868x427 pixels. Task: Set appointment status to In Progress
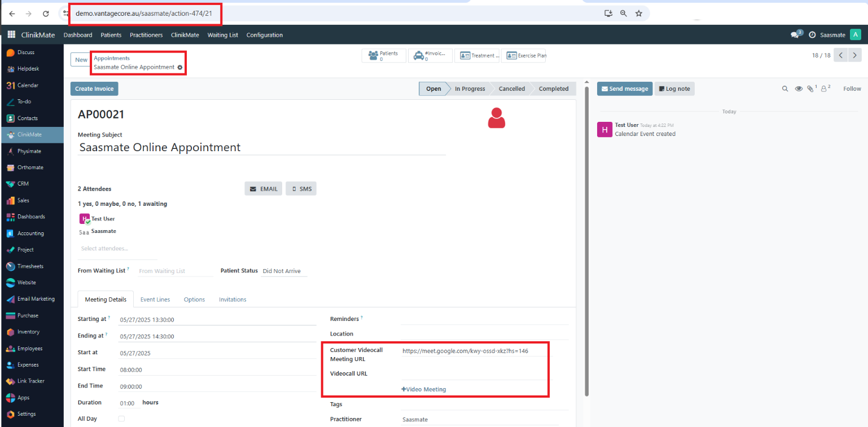tap(470, 89)
